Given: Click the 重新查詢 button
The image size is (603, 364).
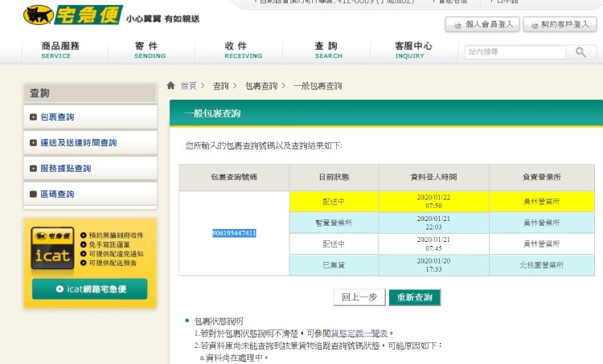Looking at the screenshot, I should pos(415,297).
